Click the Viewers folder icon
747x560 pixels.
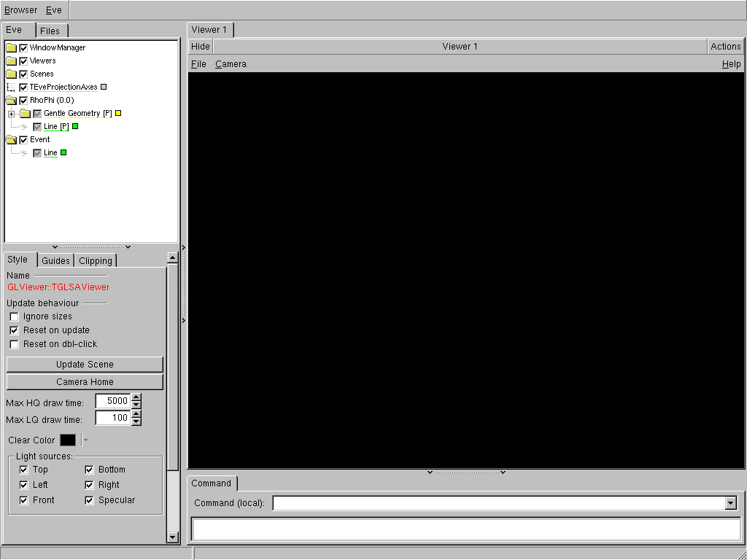11,61
